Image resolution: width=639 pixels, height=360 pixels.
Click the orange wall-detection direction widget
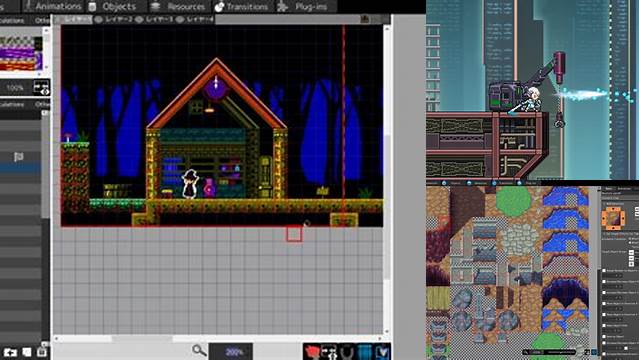point(613,218)
